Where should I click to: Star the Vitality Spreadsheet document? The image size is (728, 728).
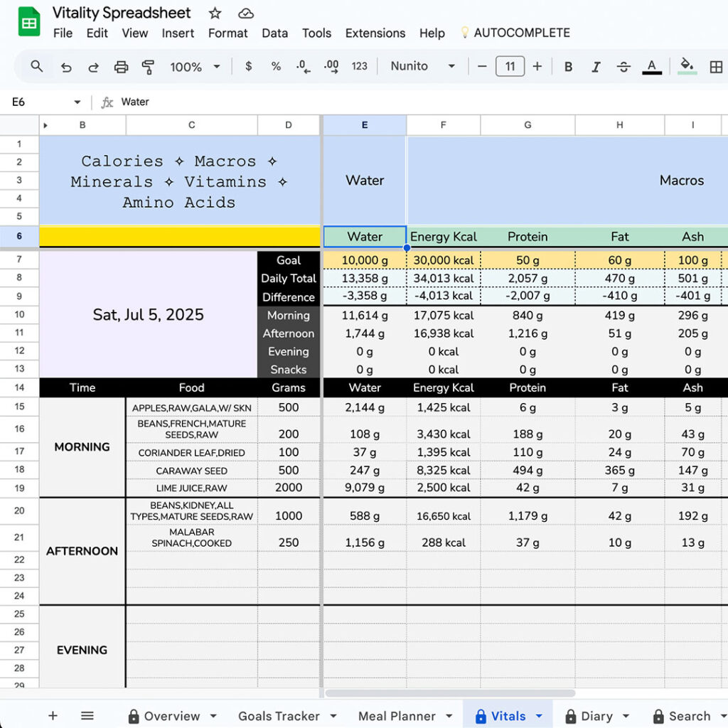215,13
